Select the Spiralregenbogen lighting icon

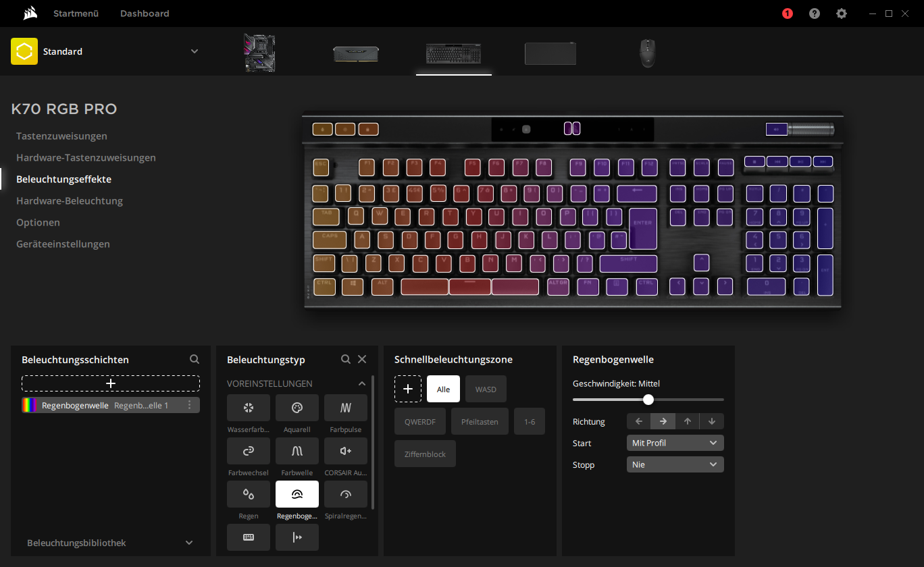(346, 494)
